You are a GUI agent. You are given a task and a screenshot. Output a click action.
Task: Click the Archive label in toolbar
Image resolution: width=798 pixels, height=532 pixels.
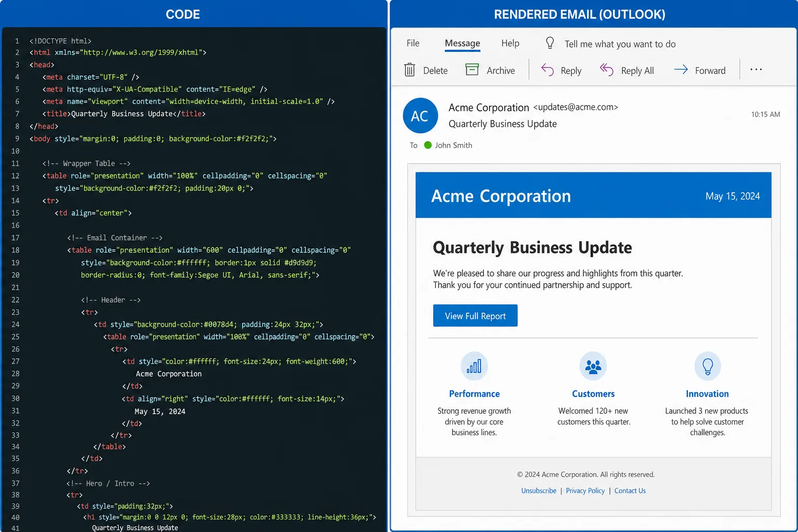[501, 71]
